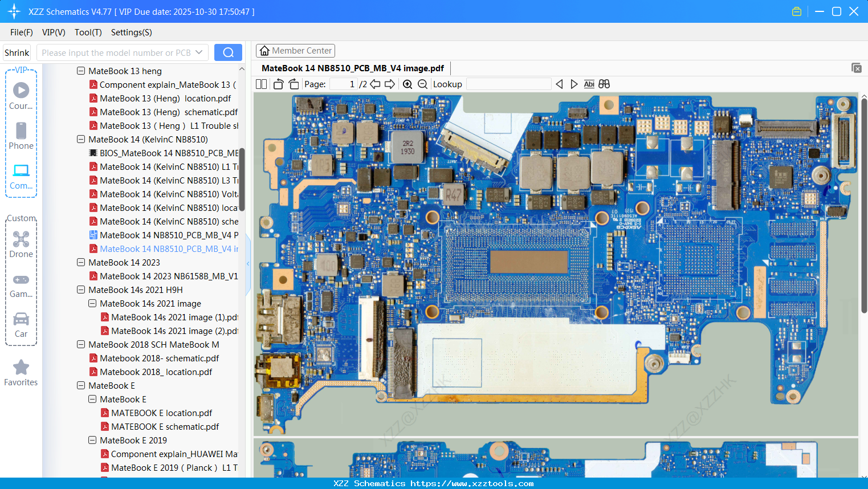Open MateBook 13 (Heng) location.pdf
Image resolution: width=868 pixels, height=489 pixels.
tap(160, 99)
